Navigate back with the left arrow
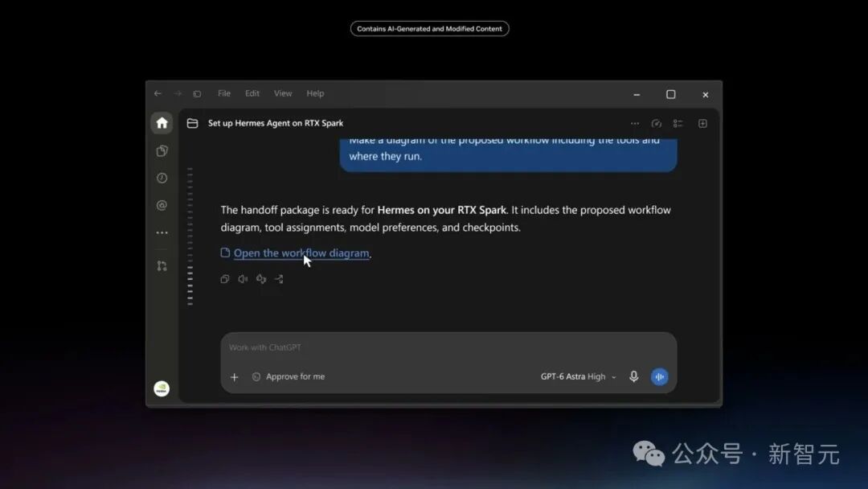Viewport: 868px width, 489px height. click(x=158, y=93)
